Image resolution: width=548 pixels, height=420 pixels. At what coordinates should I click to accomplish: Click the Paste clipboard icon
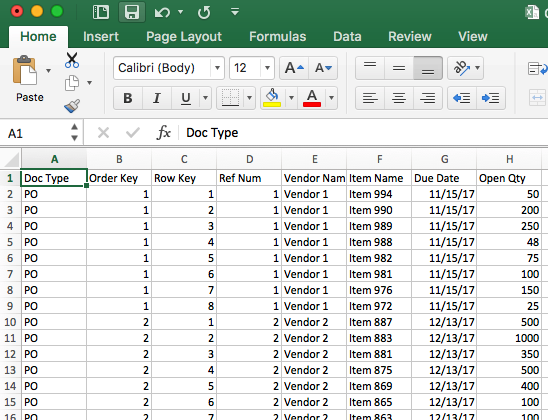pos(24,71)
